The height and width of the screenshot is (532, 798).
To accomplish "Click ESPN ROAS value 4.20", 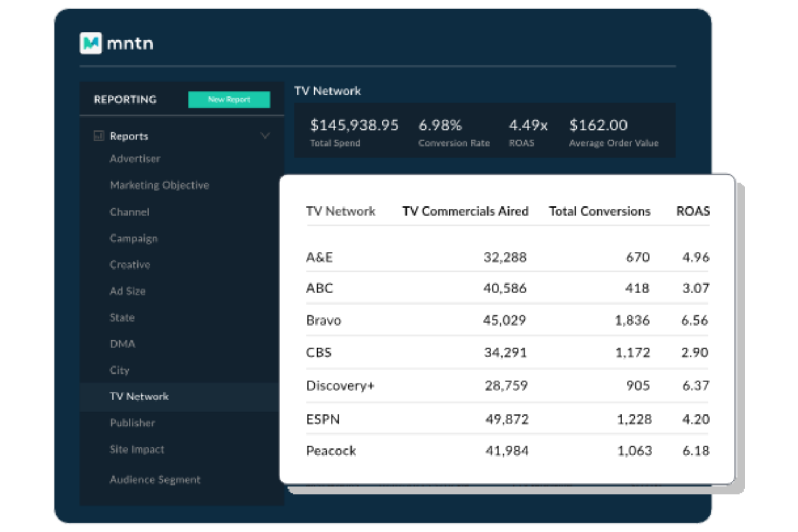I will coord(696,419).
